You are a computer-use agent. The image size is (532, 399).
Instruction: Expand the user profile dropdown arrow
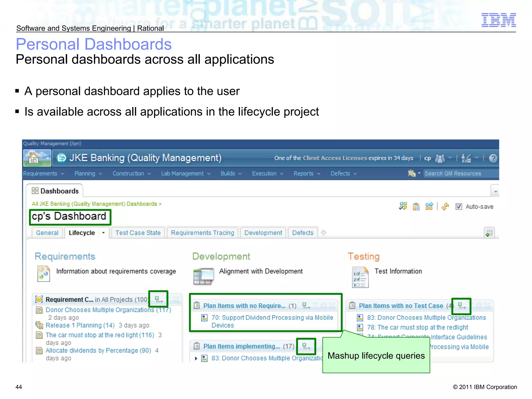[450, 158]
